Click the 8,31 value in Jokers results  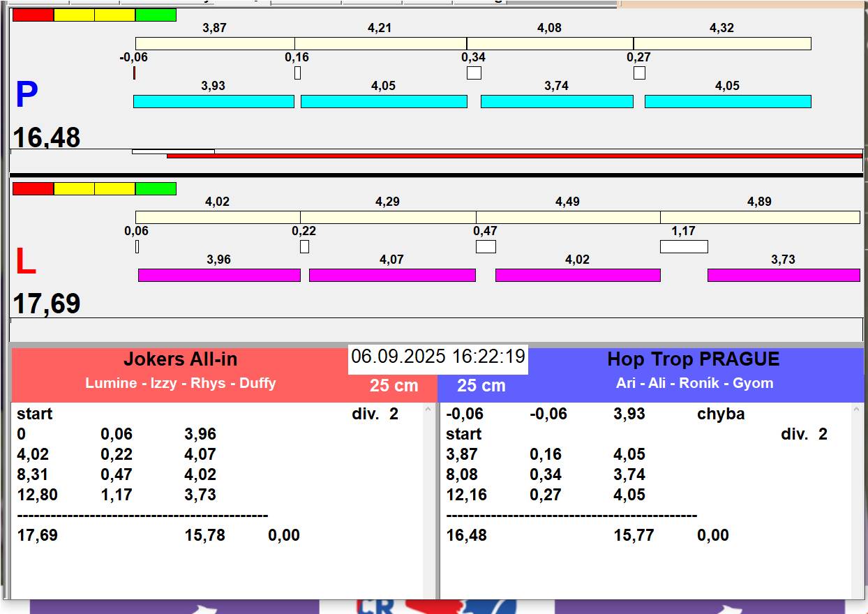(33, 474)
